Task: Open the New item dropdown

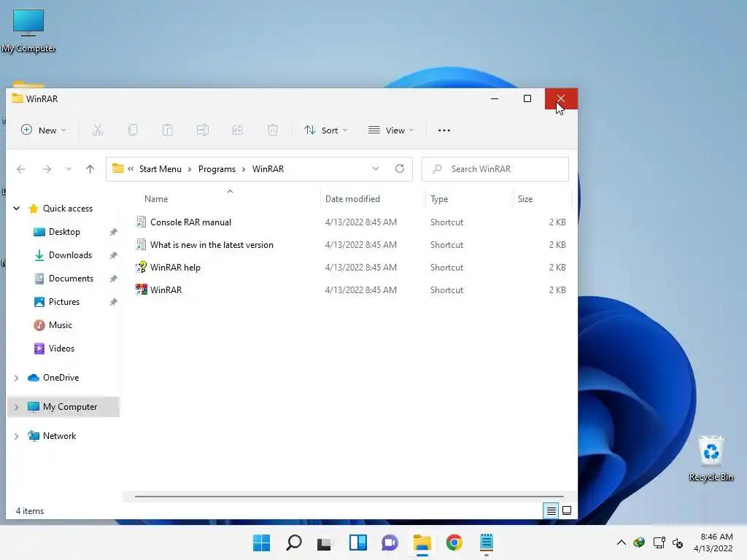Action: point(43,130)
